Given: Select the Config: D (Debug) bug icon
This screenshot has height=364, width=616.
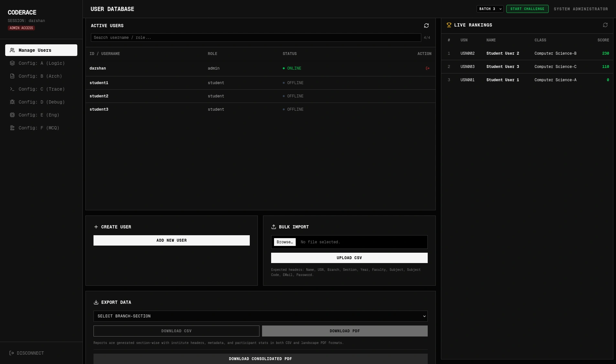Looking at the screenshot, I should 12,102.
